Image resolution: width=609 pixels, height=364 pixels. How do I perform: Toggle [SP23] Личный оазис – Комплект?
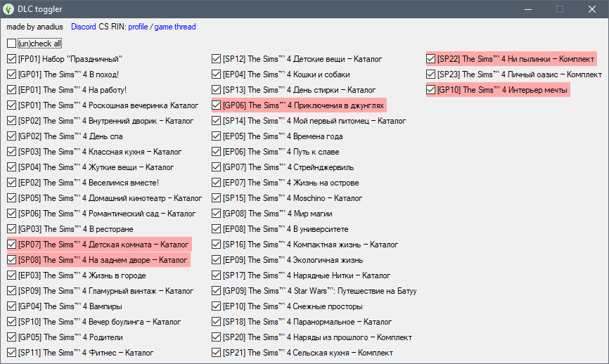coord(431,74)
